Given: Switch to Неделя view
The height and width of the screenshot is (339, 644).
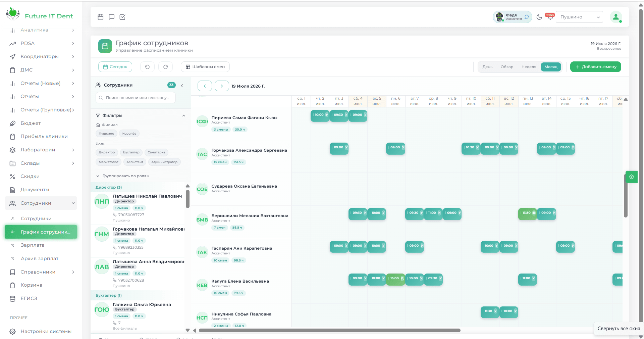Looking at the screenshot, I should (x=529, y=67).
